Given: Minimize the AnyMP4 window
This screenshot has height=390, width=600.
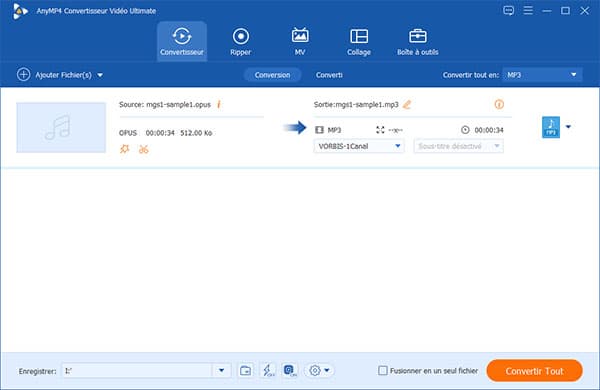Looking at the screenshot, I should tap(547, 11).
